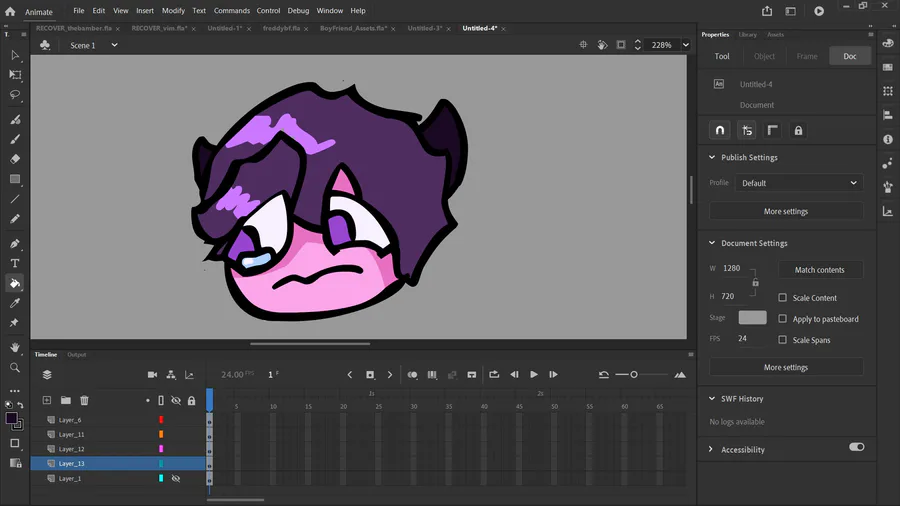The height and width of the screenshot is (506, 900).
Task: Insert a keyframe from timeline controls
Action: [x=370, y=375]
